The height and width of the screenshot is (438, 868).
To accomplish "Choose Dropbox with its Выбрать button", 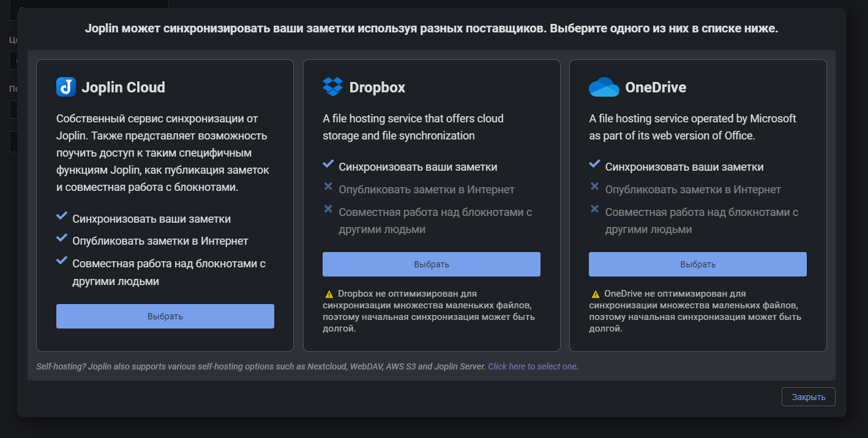I will [x=432, y=264].
